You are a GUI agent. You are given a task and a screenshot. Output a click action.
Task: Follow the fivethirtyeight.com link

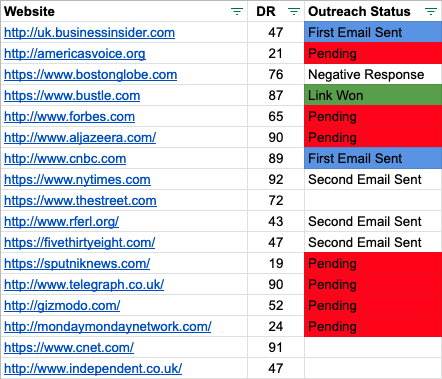(79, 243)
